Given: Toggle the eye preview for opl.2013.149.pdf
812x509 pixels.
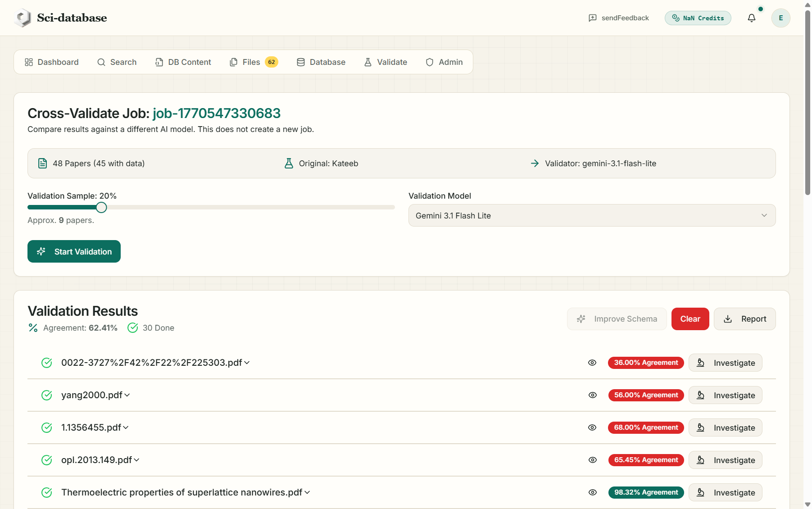Looking at the screenshot, I should [x=593, y=460].
